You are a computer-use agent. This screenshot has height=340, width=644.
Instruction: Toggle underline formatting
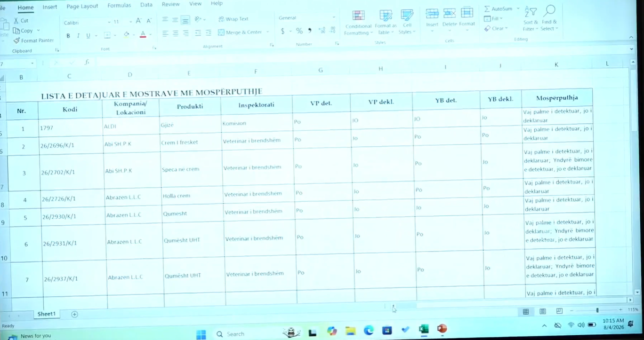click(88, 36)
